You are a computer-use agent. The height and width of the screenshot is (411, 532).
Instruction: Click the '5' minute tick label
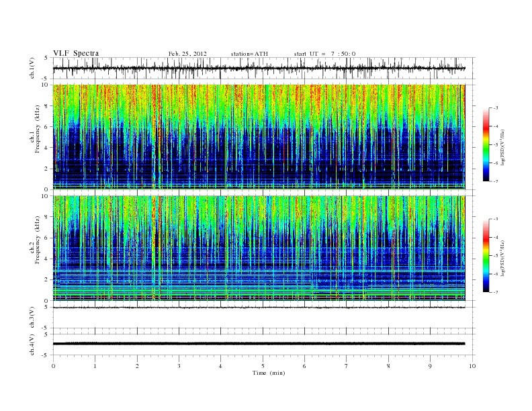click(263, 366)
